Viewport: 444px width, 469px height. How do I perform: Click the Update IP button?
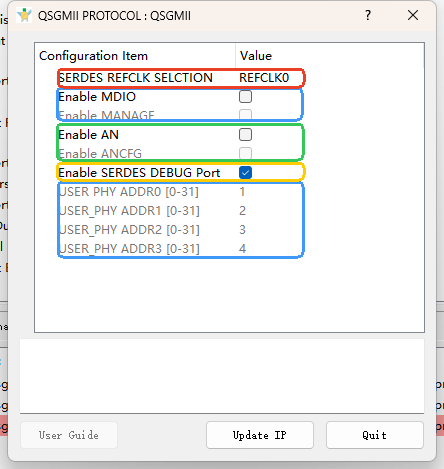[x=260, y=435]
